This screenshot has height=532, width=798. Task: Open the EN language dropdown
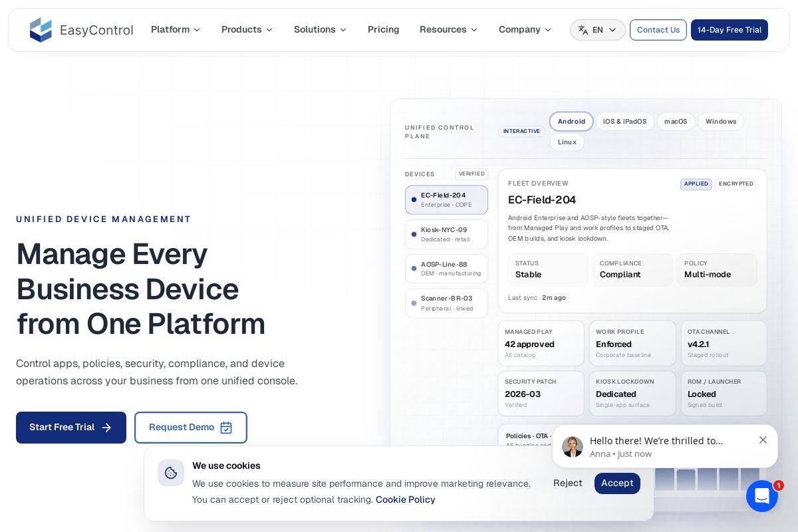tap(598, 30)
